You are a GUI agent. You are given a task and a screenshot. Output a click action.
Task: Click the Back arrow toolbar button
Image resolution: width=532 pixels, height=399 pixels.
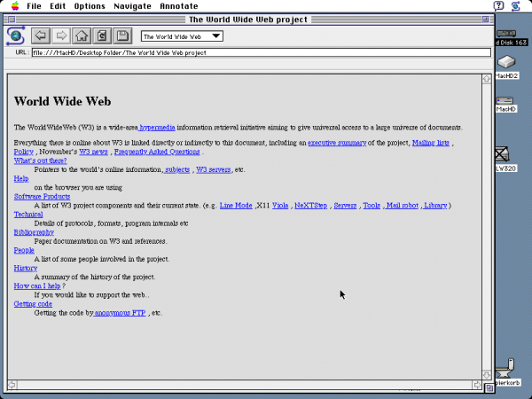[x=41, y=36]
